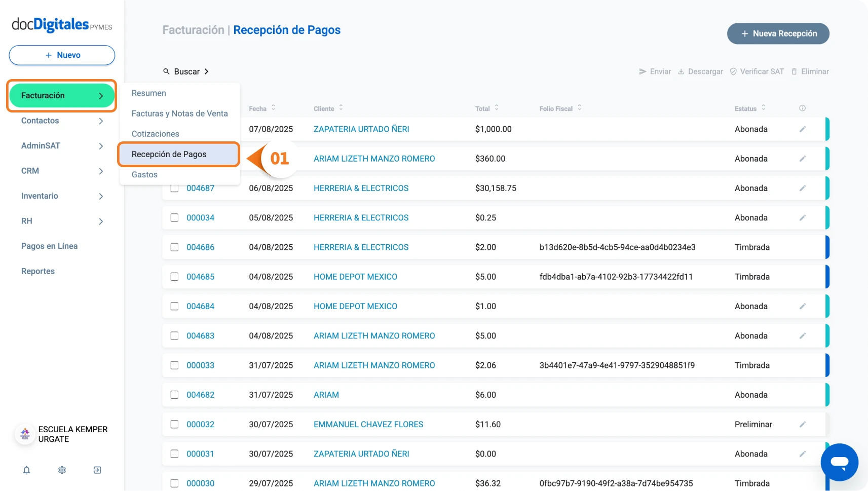Image resolution: width=868 pixels, height=491 pixels.
Task: Click the Verificar SAT shield icon
Action: point(733,71)
